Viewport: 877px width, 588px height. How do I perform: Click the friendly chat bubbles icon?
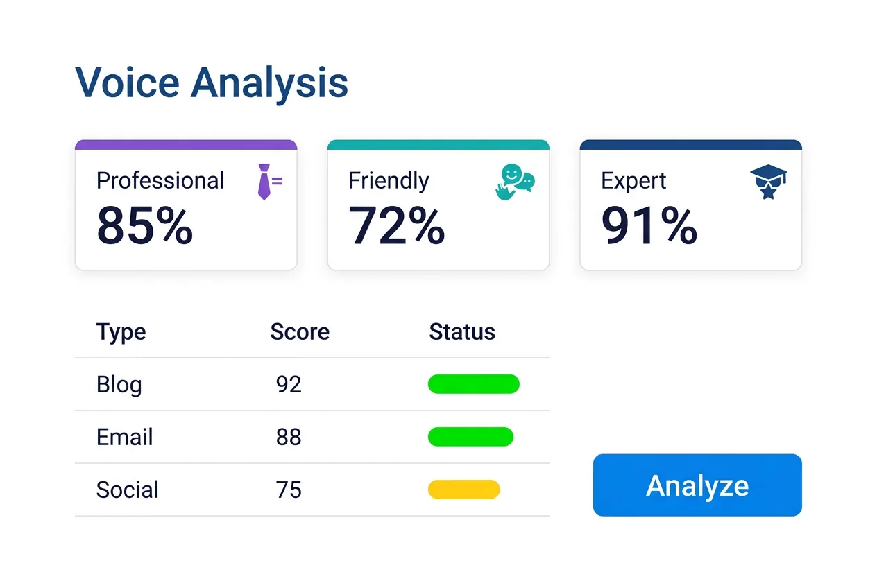515,182
